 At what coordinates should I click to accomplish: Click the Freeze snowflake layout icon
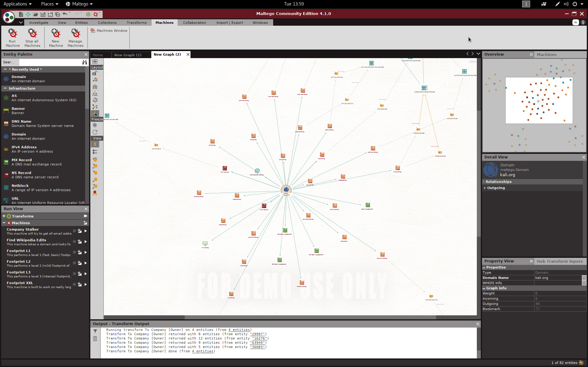click(x=95, y=125)
